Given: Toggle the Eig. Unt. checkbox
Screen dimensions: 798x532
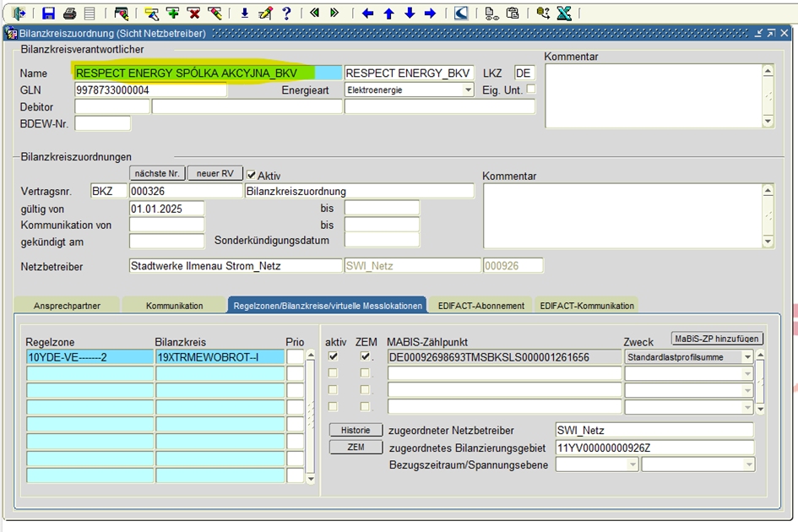Looking at the screenshot, I should (531, 89).
